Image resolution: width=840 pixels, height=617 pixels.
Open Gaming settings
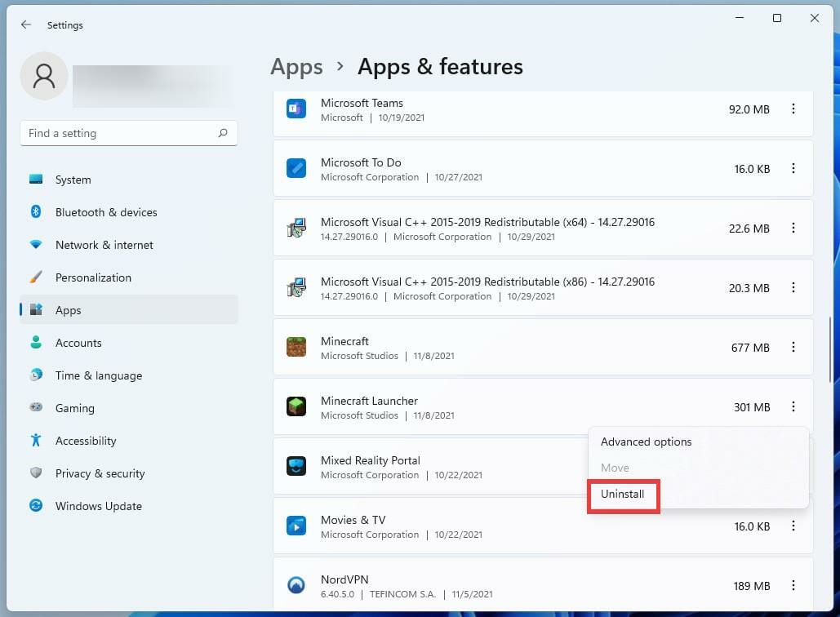pos(129,408)
